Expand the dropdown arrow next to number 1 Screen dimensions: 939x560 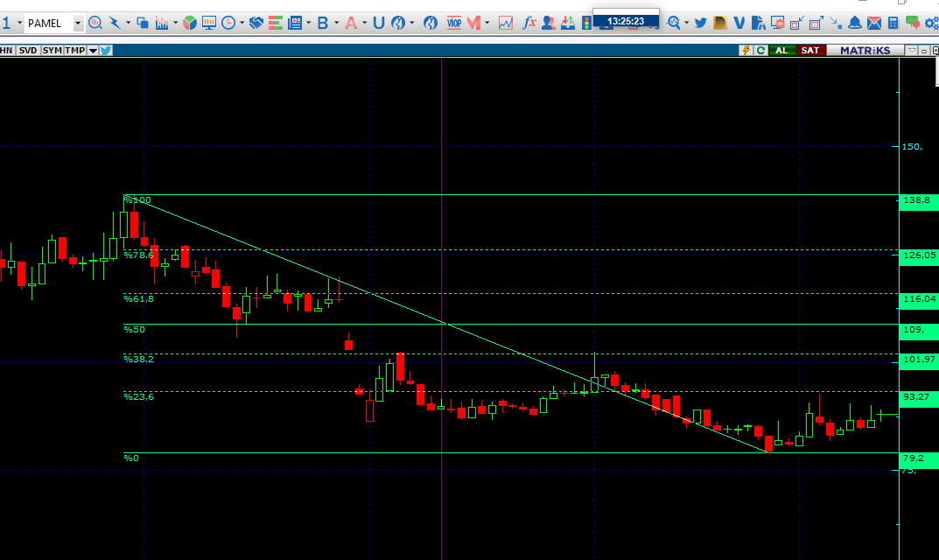pos(20,23)
